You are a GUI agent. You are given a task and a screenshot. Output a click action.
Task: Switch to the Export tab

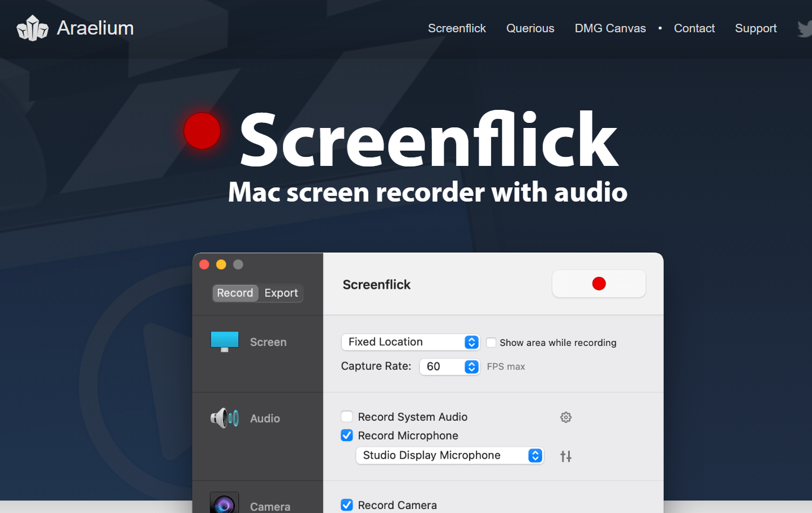(x=281, y=293)
